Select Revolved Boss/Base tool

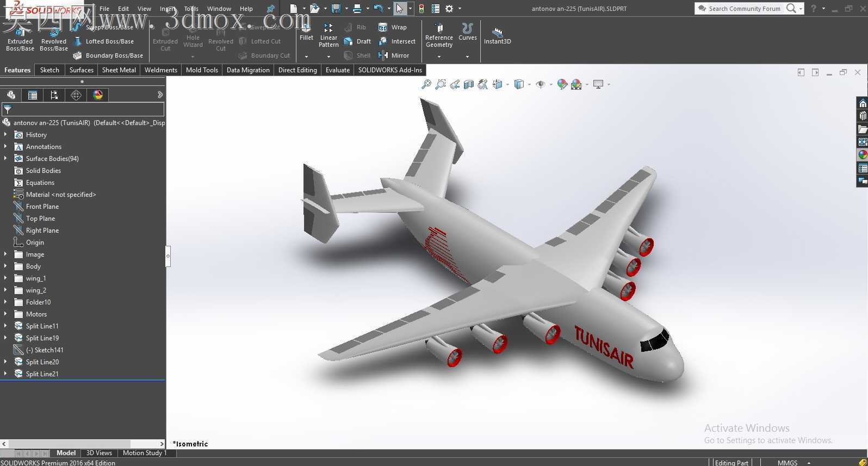[54, 39]
